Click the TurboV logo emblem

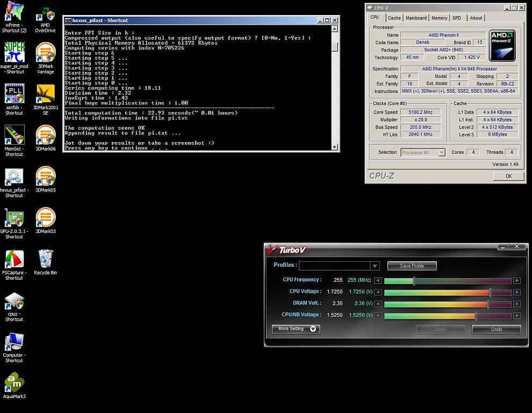(271, 250)
